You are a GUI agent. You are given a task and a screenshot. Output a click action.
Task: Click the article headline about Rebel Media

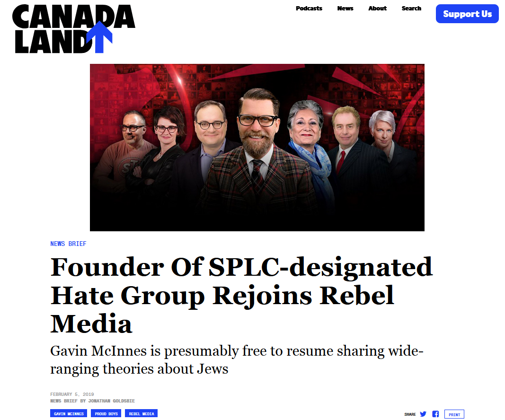point(241,295)
